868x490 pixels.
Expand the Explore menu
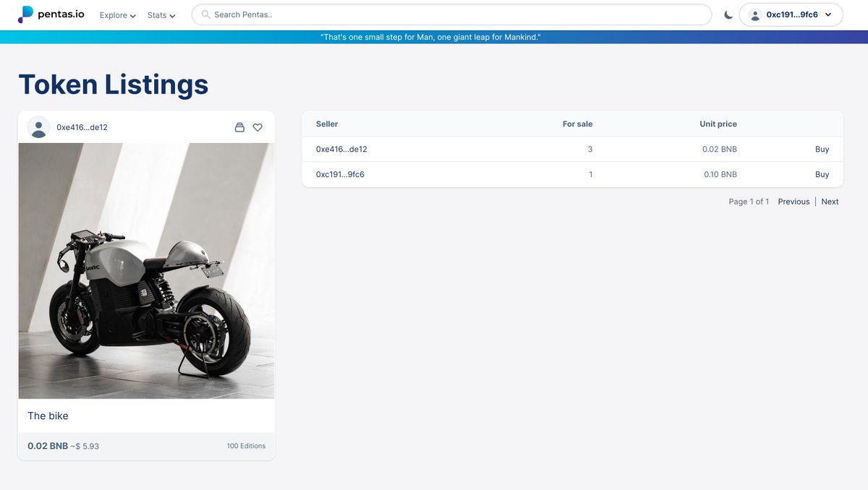(118, 15)
